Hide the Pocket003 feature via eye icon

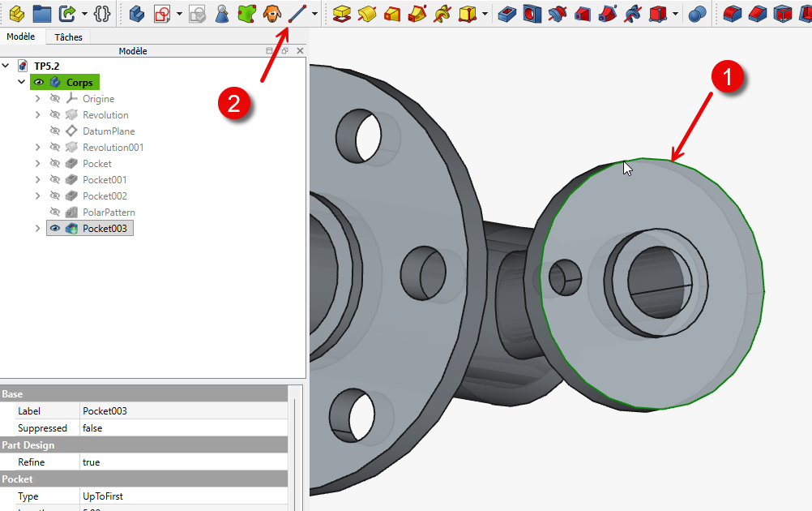click(55, 229)
